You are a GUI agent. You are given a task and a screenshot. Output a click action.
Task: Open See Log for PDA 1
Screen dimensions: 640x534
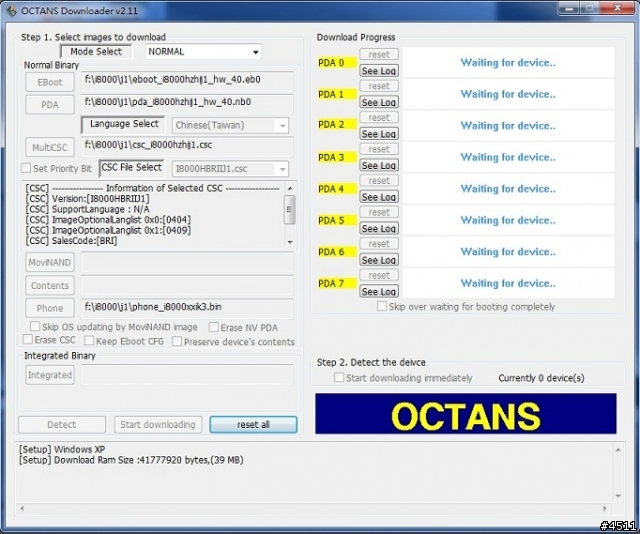point(379,102)
